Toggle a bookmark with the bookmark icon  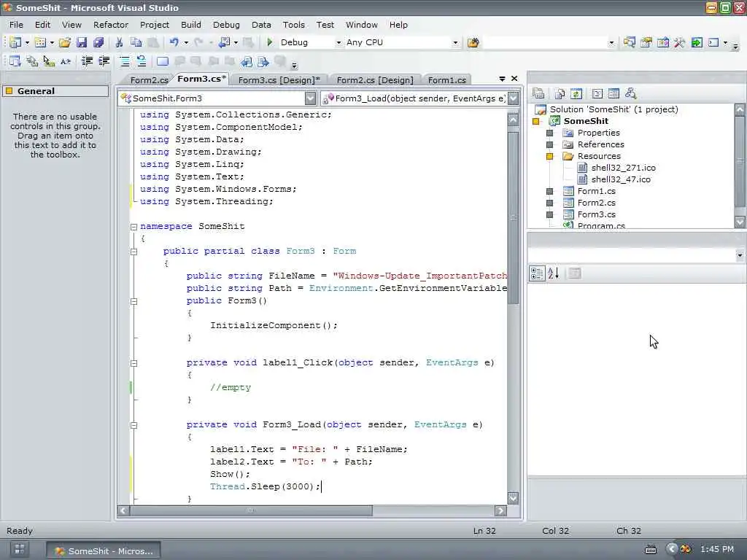coord(163,61)
